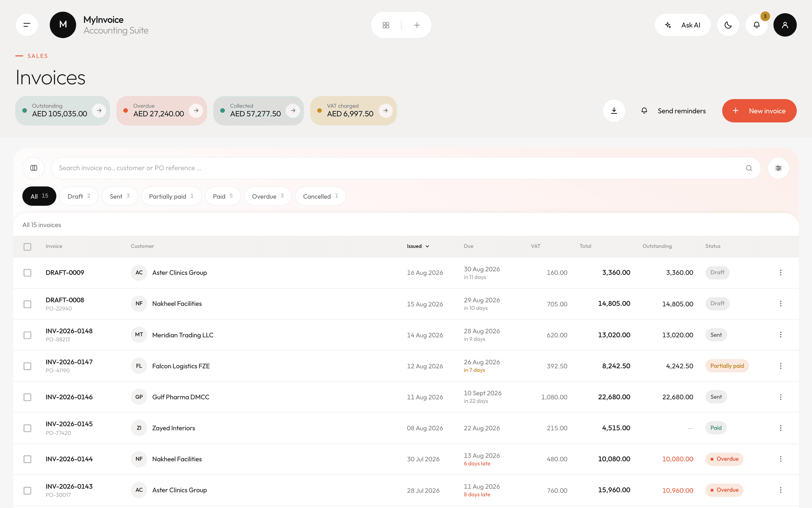Viewport: 812px width, 508px height.
Task: Open row menu for INV-2026-0144
Action: tap(781, 459)
